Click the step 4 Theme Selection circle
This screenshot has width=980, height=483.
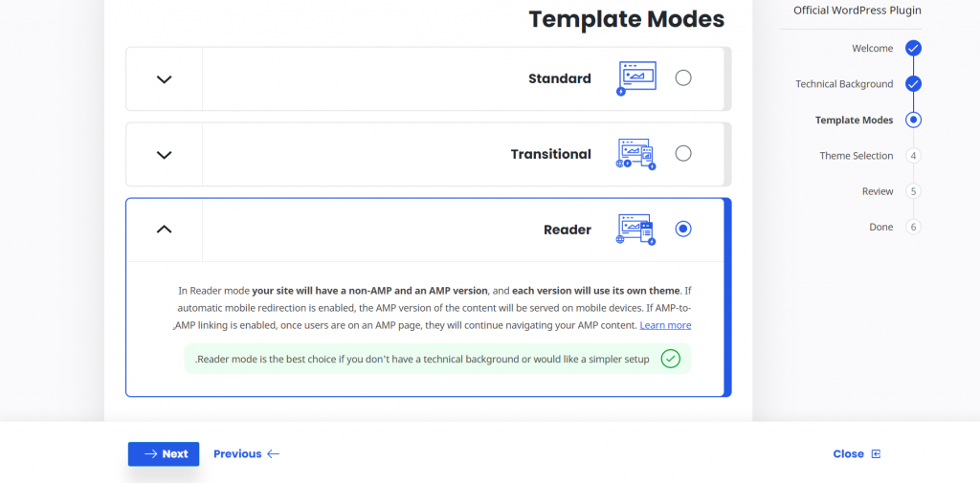(913, 156)
